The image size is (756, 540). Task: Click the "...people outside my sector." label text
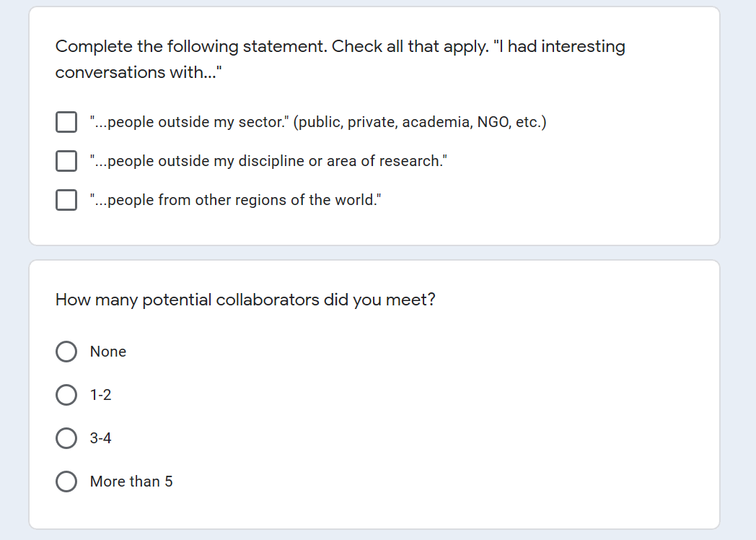coord(189,122)
